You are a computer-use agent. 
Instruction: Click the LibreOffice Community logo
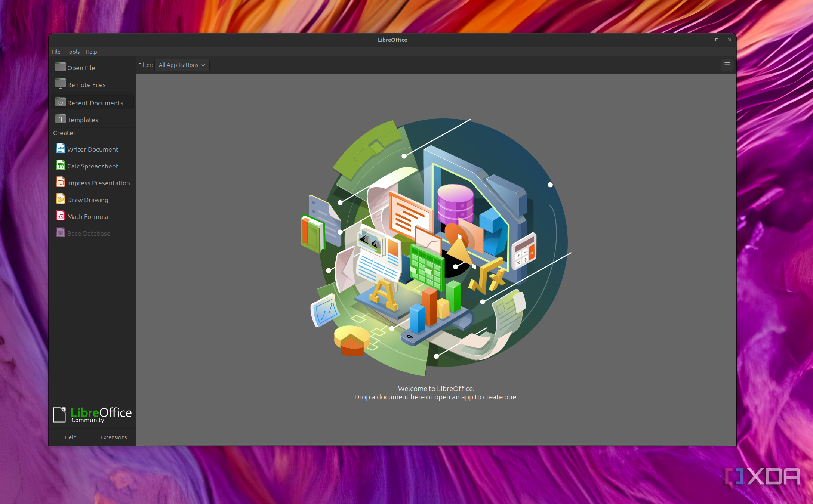click(x=92, y=415)
